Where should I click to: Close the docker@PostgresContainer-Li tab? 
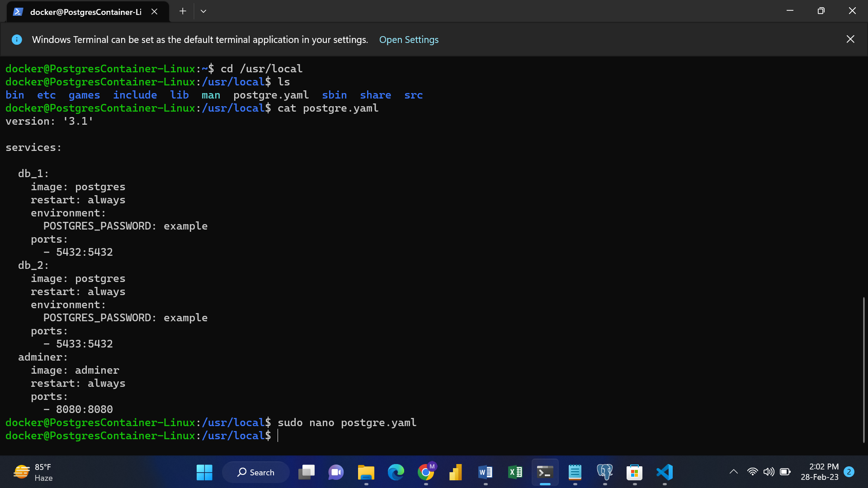point(155,12)
